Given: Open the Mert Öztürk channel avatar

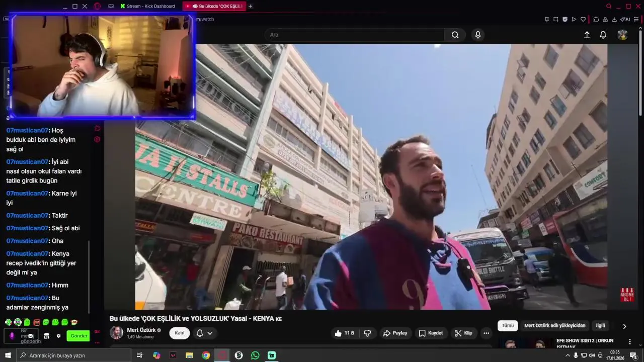Looking at the screenshot, I should click(x=116, y=333).
